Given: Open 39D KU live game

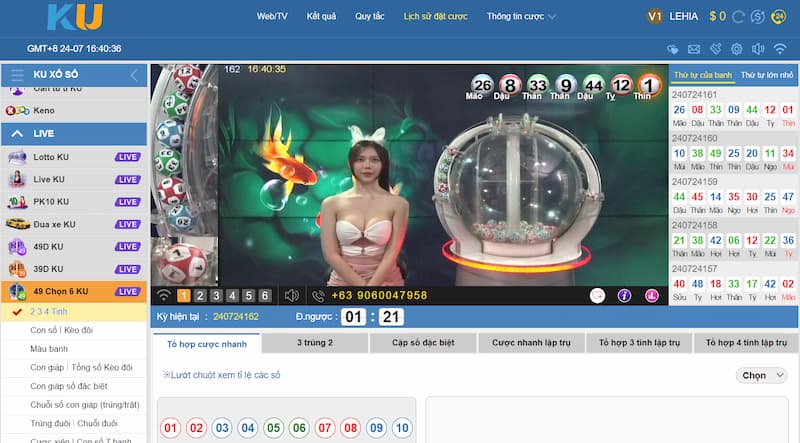Looking at the screenshot, I should pos(74,269).
